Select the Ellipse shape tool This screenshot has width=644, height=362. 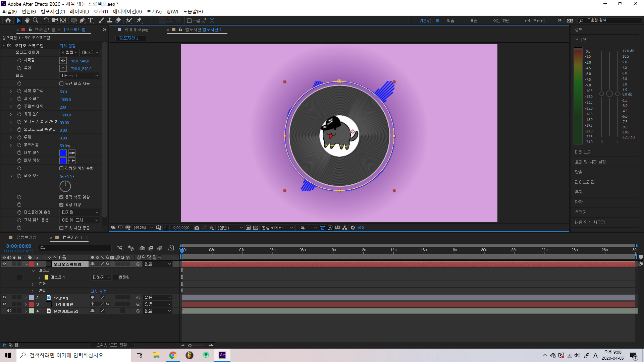(x=74, y=20)
